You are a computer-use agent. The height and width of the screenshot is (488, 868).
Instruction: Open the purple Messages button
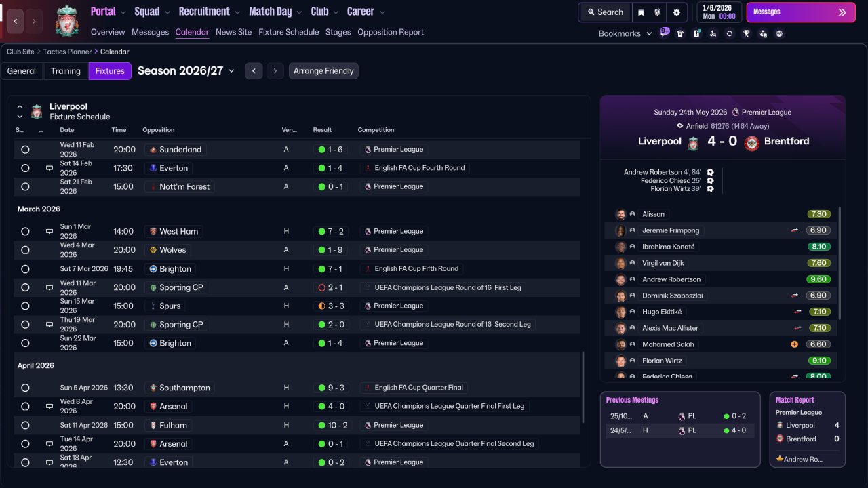coord(801,12)
